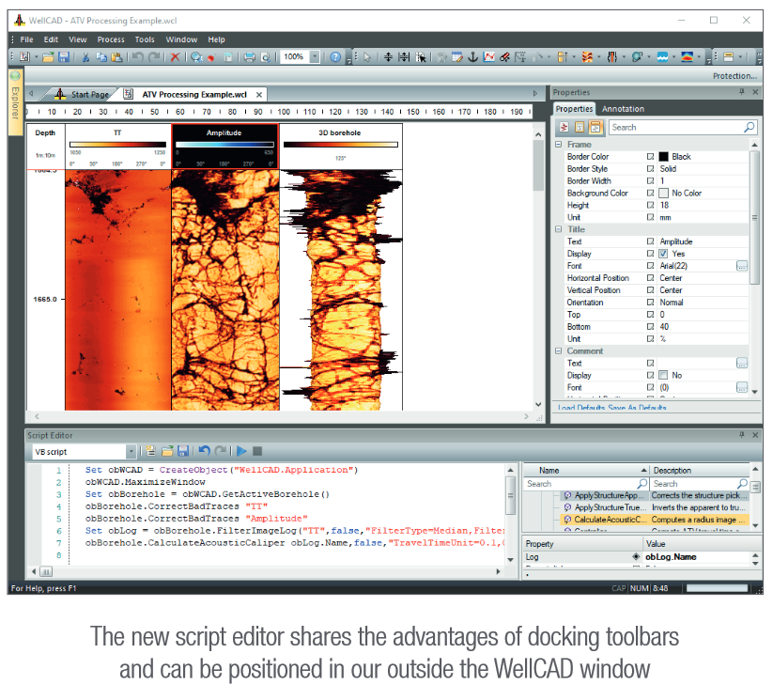773x700 pixels.
Task: Select the CalculateAcousticC... function row
Action: pyautogui.click(x=655, y=520)
